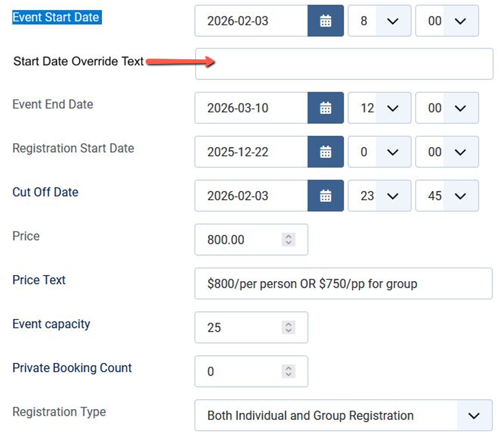Click the Event Start Date text field
The height and width of the screenshot is (434, 504).
click(x=251, y=21)
